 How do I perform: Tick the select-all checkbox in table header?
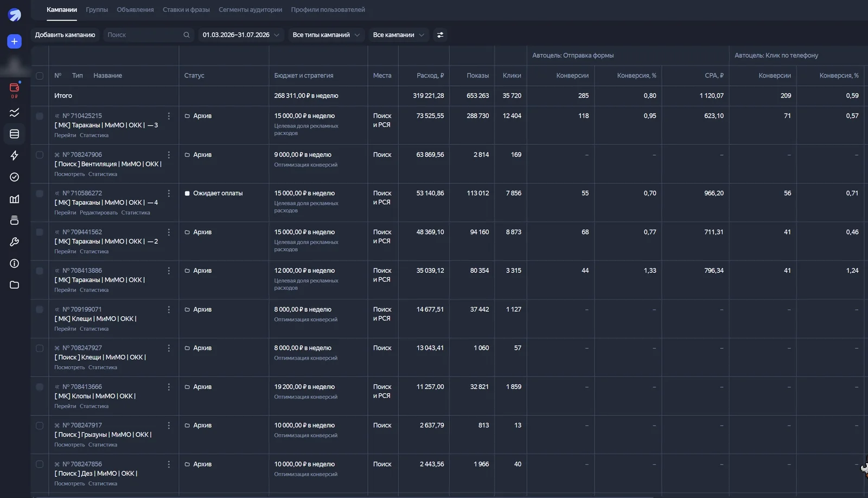40,76
